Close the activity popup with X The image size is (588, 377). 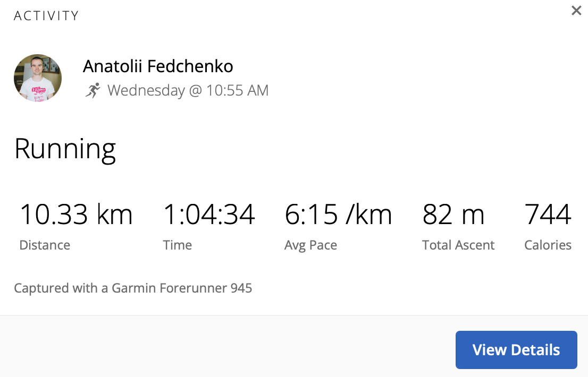click(576, 11)
